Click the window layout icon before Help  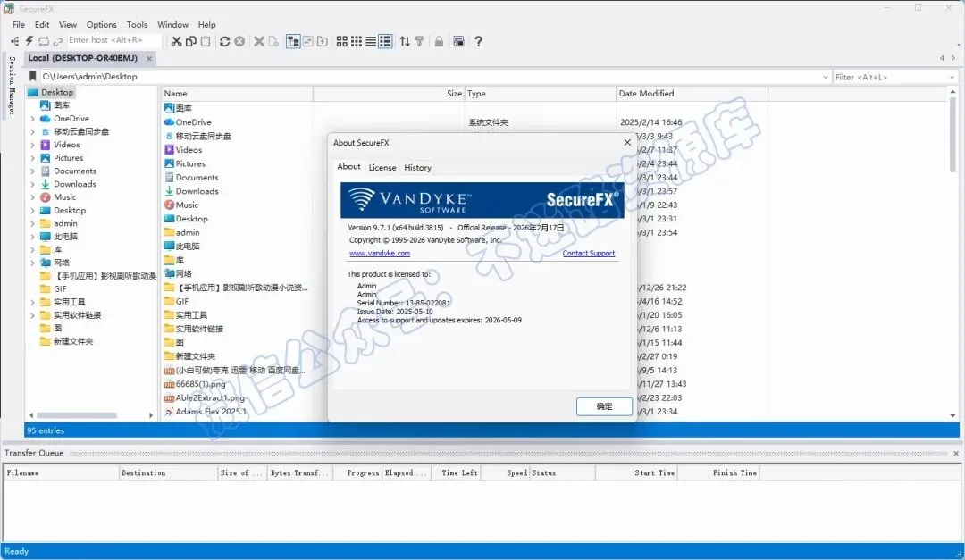click(x=458, y=41)
